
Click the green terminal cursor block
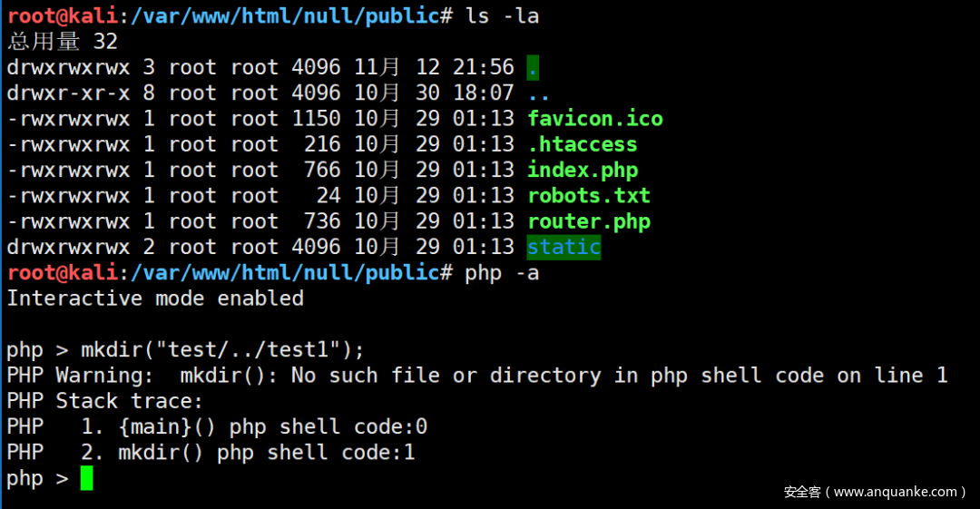pyautogui.click(x=87, y=478)
